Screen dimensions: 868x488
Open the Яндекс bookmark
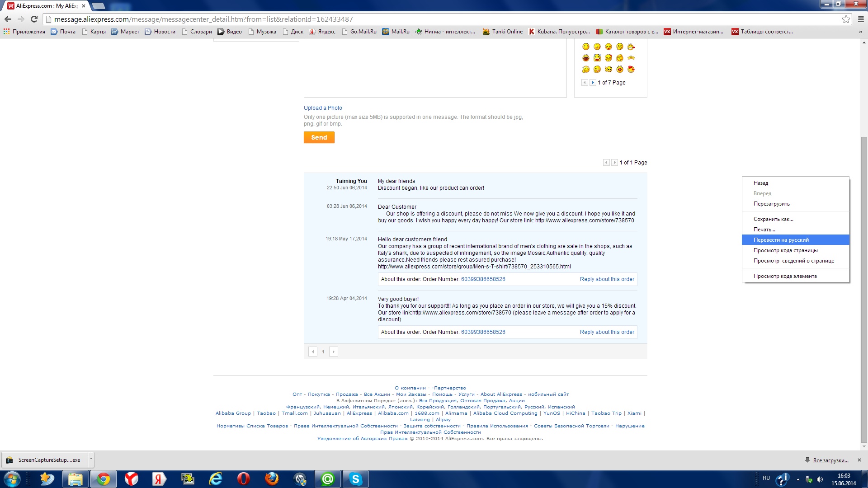322,32
